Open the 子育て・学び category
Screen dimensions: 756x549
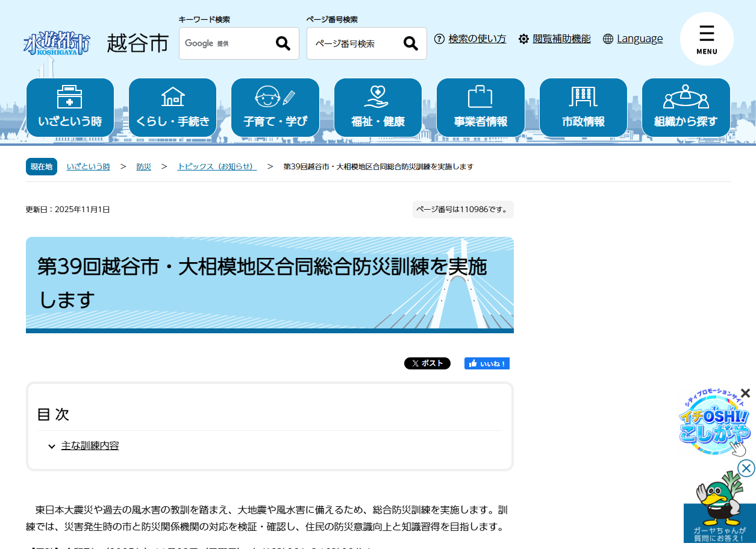tap(275, 108)
